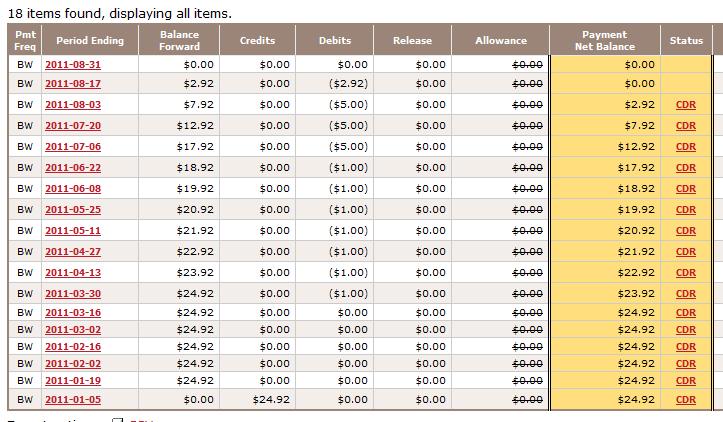Open period ending 2011-07-06
The image size is (723, 422).
click(x=73, y=147)
